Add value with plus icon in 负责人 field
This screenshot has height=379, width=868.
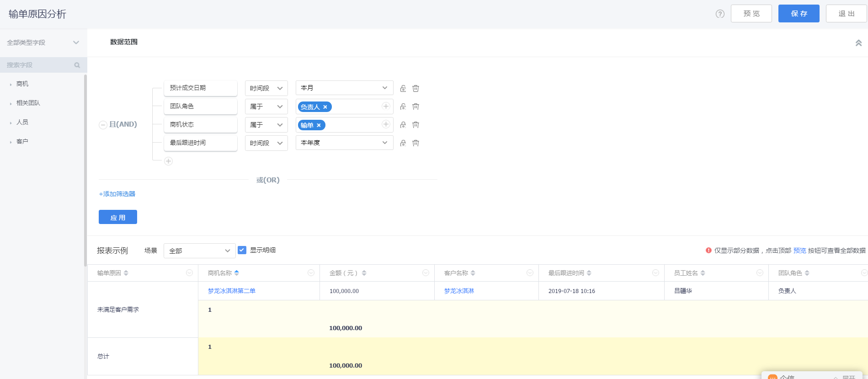[x=386, y=106]
